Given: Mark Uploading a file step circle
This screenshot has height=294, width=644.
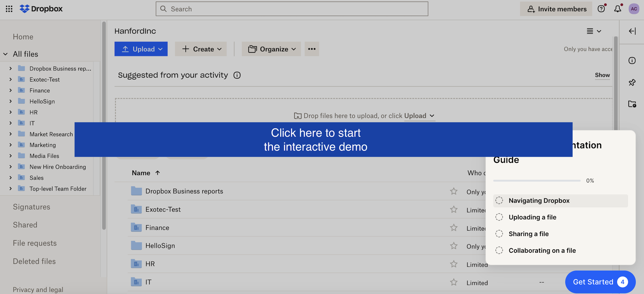Looking at the screenshot, I should coord(499,217).
